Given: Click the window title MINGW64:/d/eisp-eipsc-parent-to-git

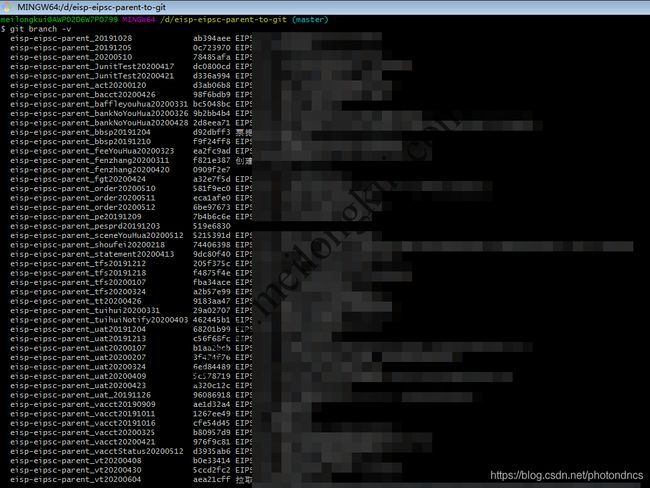Looking at the screenshot, I should pyautogui.click(x=91, y=7).
